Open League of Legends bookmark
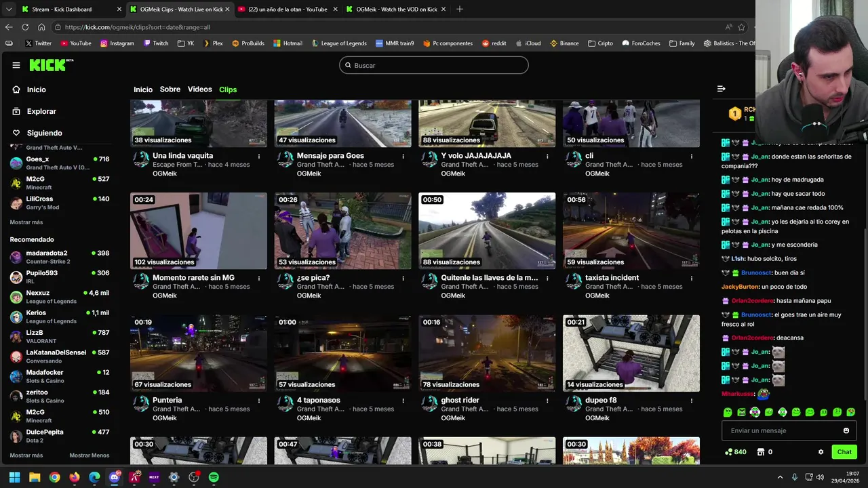 [339, 43]
